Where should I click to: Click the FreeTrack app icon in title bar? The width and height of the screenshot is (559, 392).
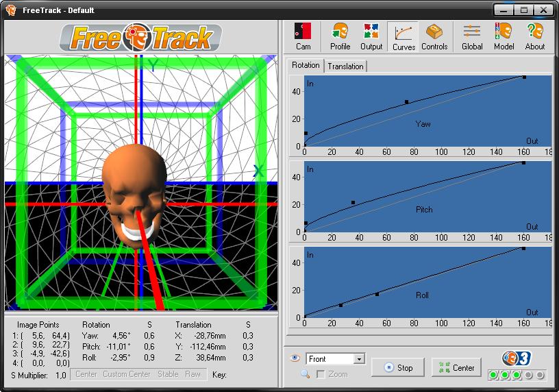tap(11, 10)
